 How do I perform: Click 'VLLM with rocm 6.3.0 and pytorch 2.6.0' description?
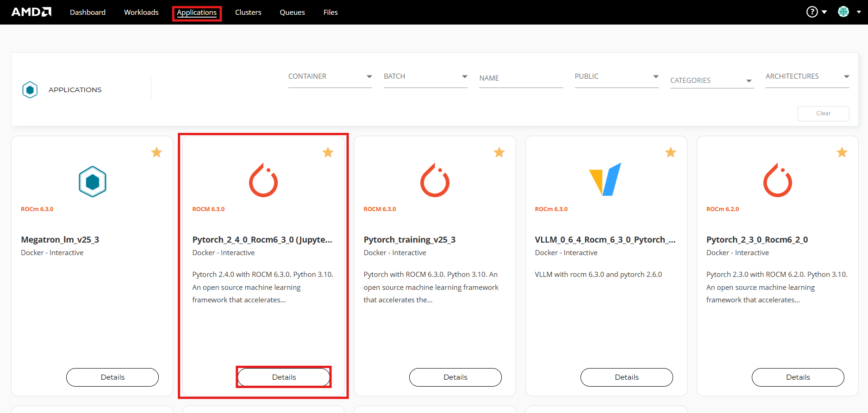(599, 275)
